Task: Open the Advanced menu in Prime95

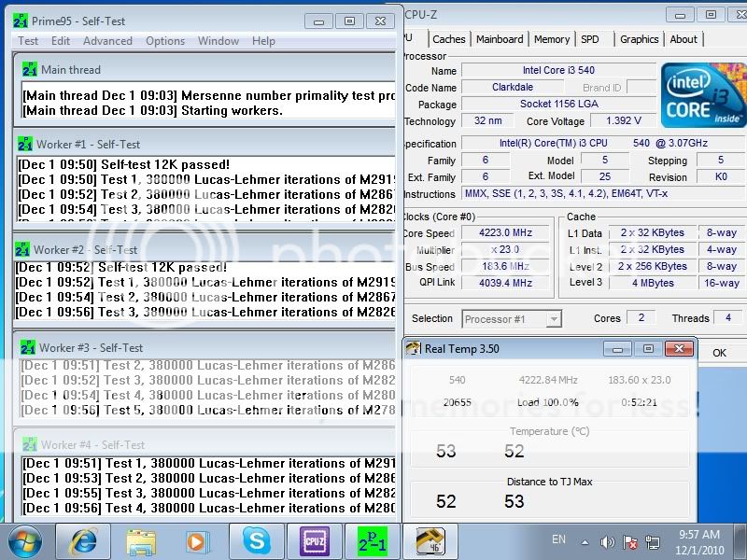Action: [107, 41]
